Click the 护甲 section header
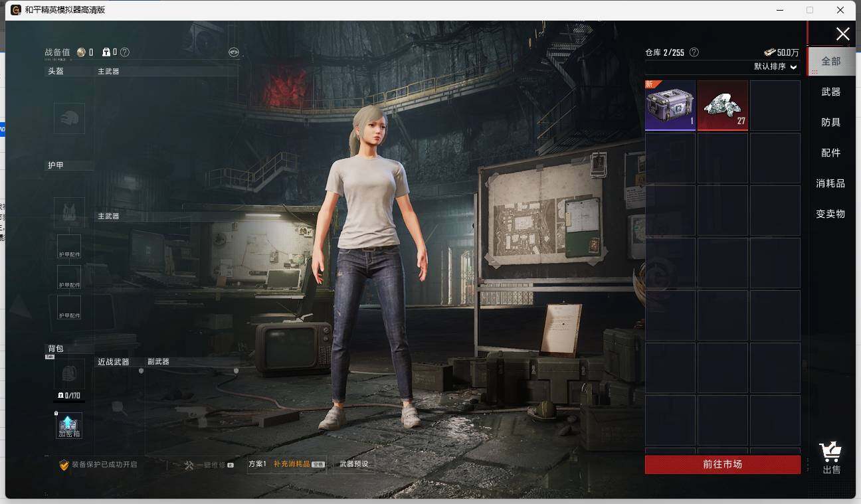Screen dimensions: 861x504 point(56,165)
